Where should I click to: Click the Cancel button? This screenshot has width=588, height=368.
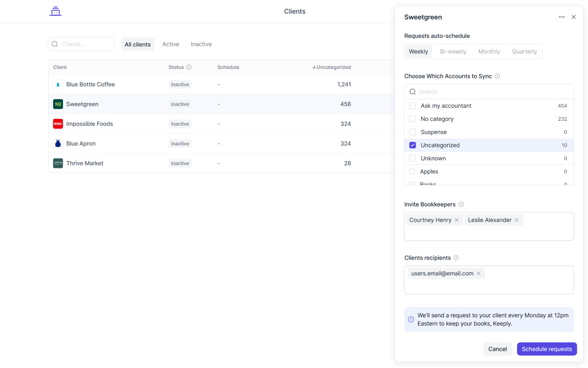pos(497,349)
